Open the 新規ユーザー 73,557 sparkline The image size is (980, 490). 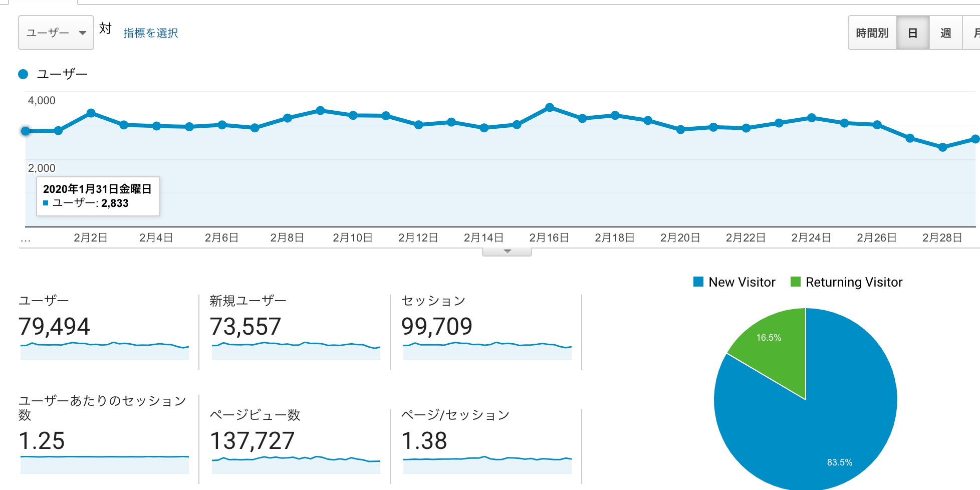[296, 351]
